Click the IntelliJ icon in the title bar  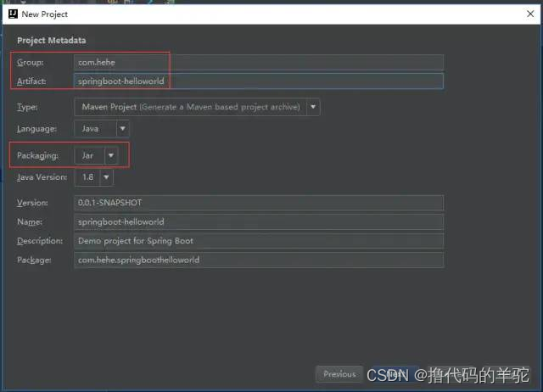pos(13,14)
